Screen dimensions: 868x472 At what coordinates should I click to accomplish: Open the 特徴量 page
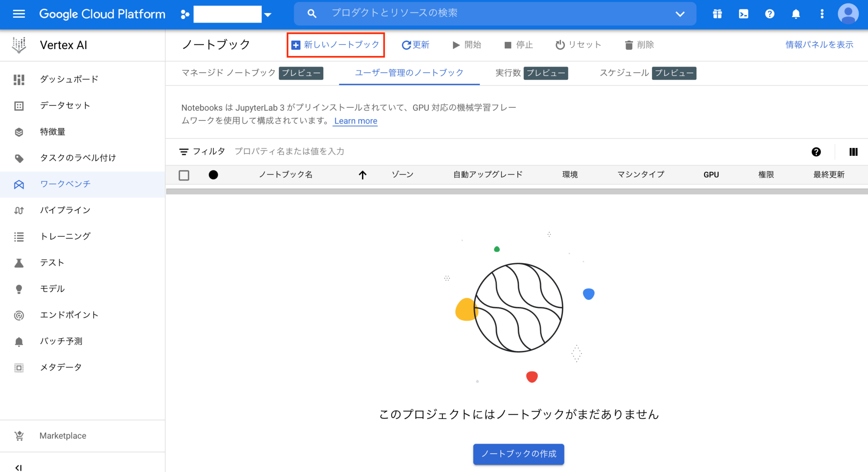pyautogui.click(x=53, y=132)
